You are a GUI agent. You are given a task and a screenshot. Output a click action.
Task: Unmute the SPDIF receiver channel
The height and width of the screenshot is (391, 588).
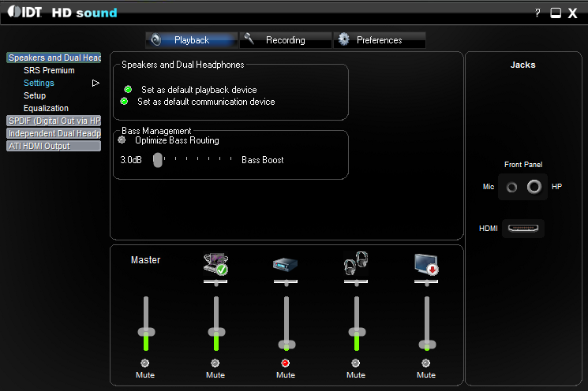286,363
